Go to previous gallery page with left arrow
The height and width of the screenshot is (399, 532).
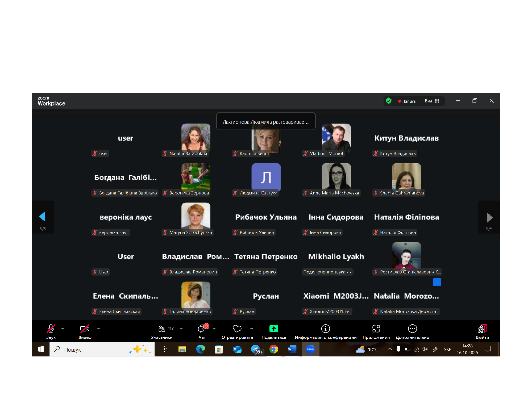(x=43, y=217)
